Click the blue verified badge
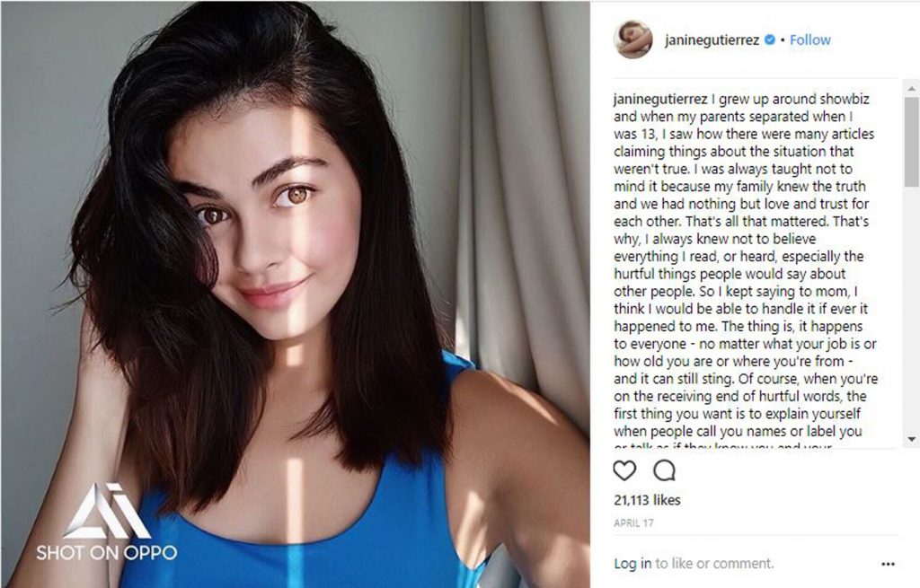Viewport: 920px width, 588px height. pyautogui.click(x=770, y=39)
